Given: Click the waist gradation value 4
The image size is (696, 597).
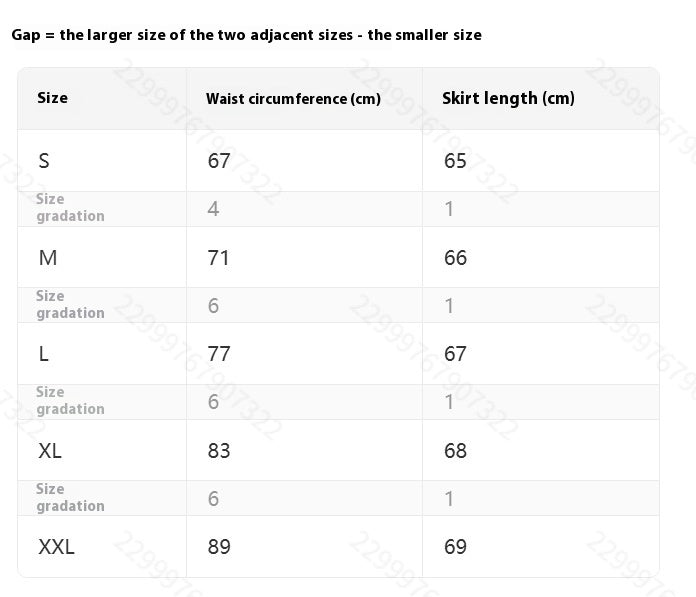Looking at the screenshot, I should [213, 209].
